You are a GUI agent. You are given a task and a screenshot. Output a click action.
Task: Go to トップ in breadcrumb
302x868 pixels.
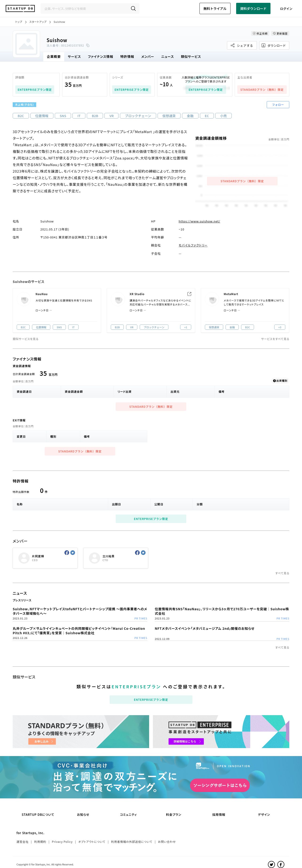[19, 22]
